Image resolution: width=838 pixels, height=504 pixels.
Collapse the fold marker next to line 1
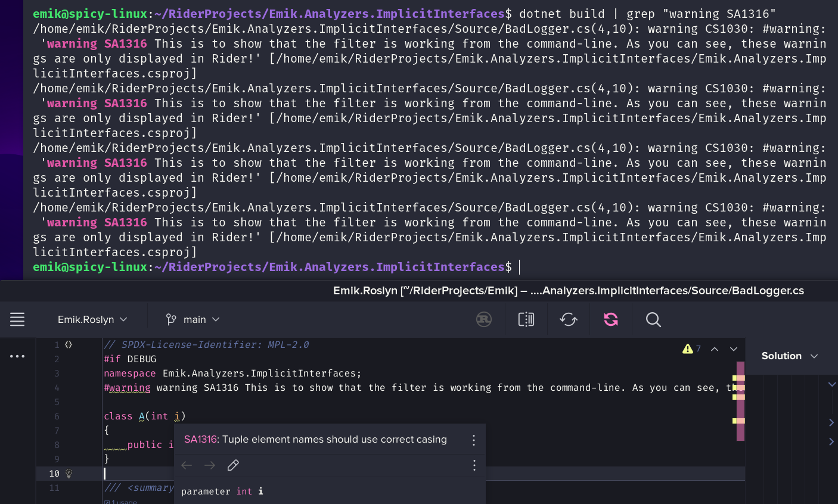(69, 344)
